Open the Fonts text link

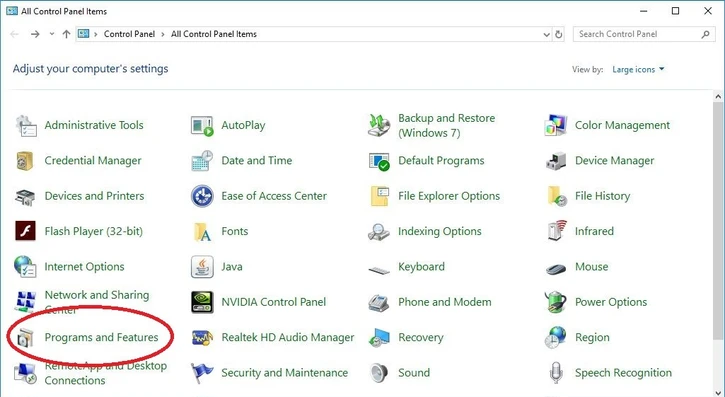click(234, 231)
